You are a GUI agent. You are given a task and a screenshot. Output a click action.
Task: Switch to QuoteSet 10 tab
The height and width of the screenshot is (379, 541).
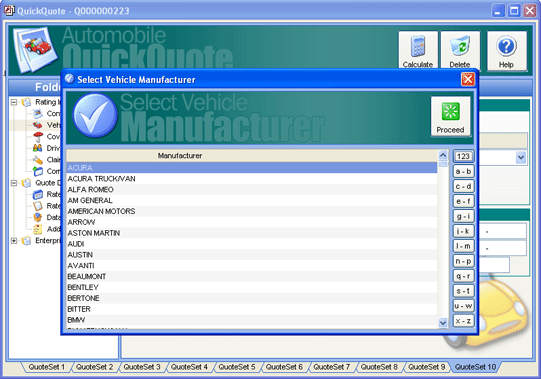475,367
